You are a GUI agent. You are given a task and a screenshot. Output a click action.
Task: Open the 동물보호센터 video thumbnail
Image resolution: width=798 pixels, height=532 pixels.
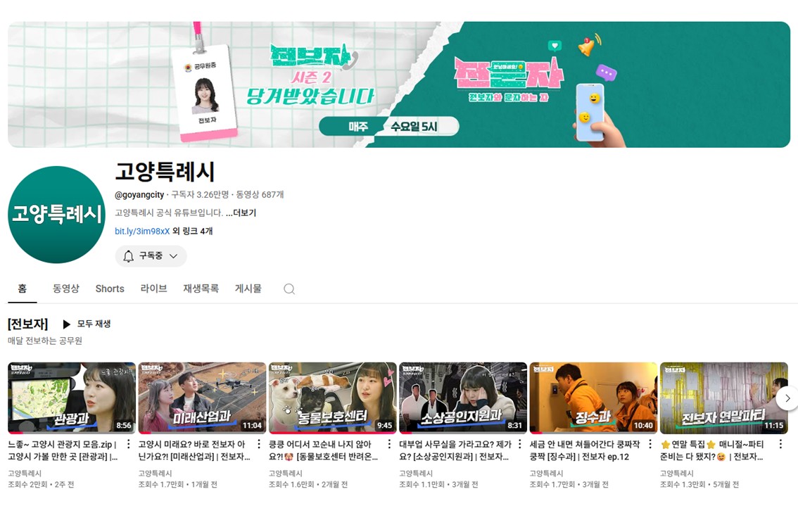click(332, 398)
